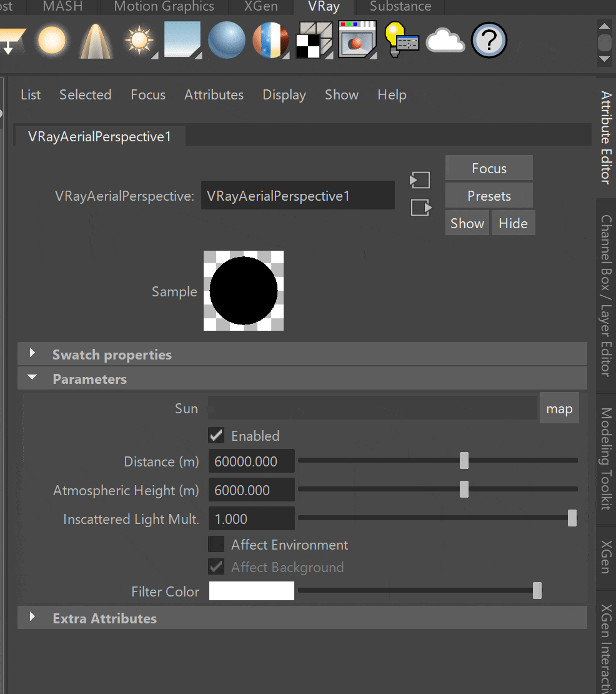The width and height of the screenshot is (616, 694).
Task: Open the XGen Interactive side tab
Action: 606,644
